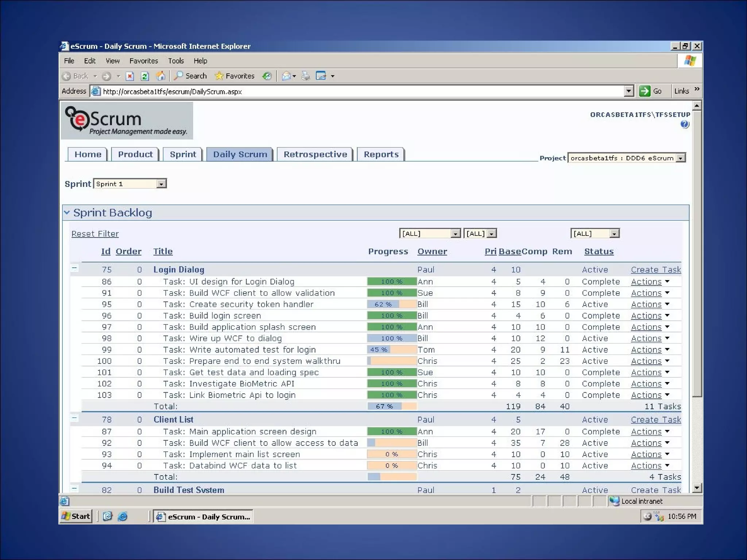Click the blue help question mark icon
Viewport: 747px width, 560px height.
tap(685, 124)
